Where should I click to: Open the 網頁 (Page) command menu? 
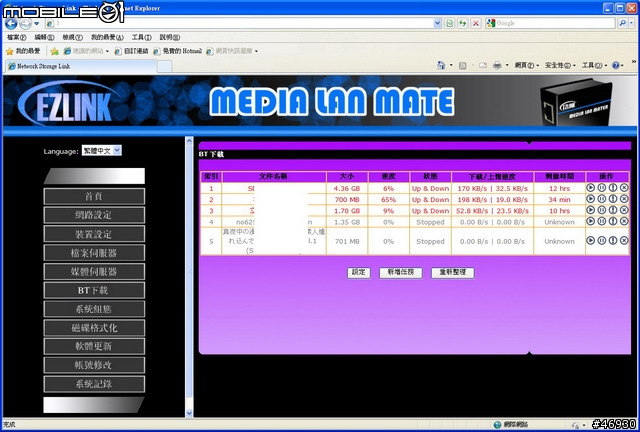coord(527,65)
